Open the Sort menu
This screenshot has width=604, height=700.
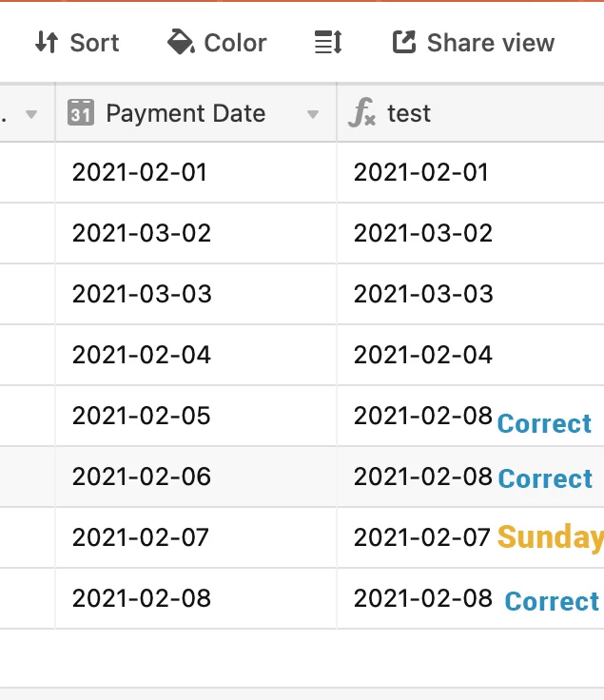[x=77, y=43]
